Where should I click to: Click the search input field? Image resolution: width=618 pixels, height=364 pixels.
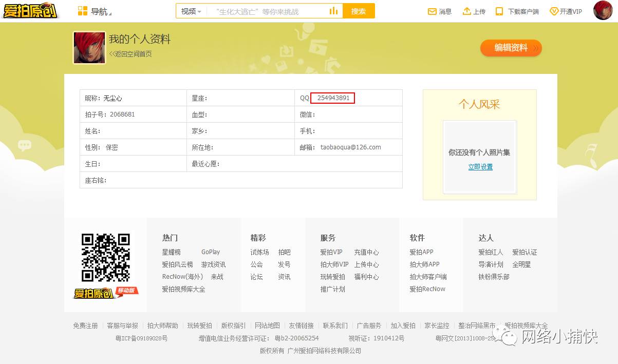coord(266,11)
